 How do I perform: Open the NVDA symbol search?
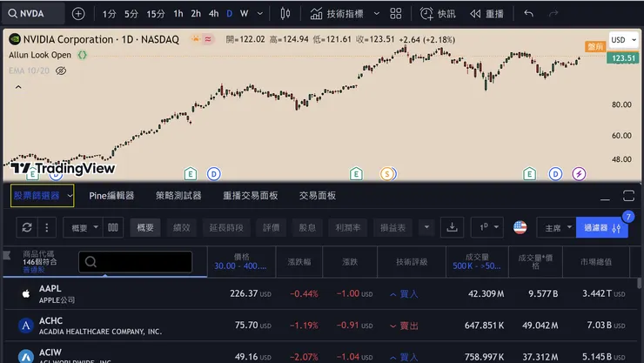pos(33,14)
